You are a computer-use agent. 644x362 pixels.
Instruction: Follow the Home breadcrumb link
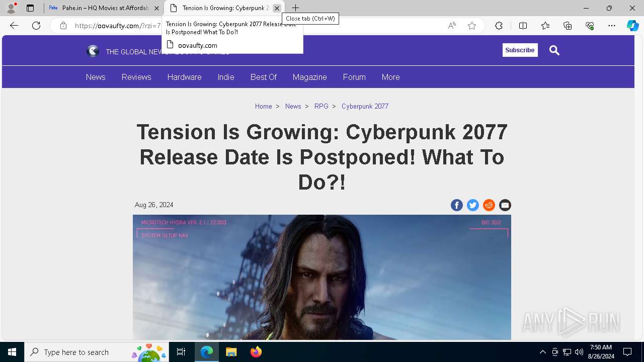pos(263,106)
